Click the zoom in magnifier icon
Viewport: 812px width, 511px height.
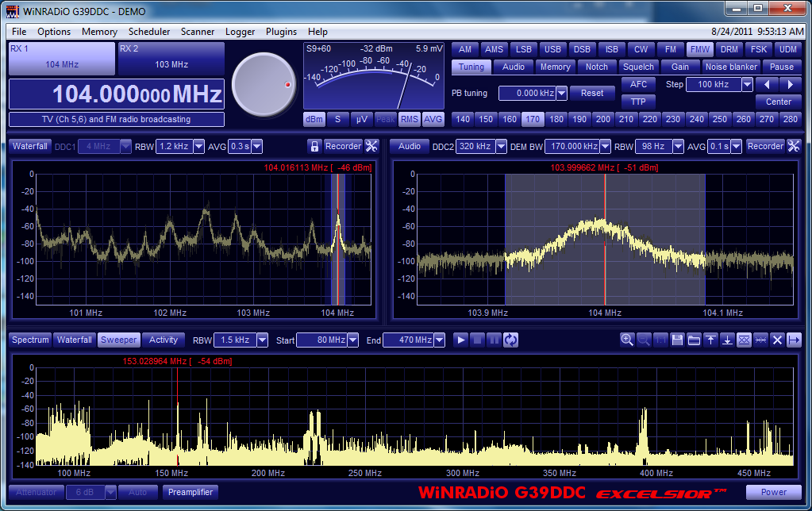(627, 340)
